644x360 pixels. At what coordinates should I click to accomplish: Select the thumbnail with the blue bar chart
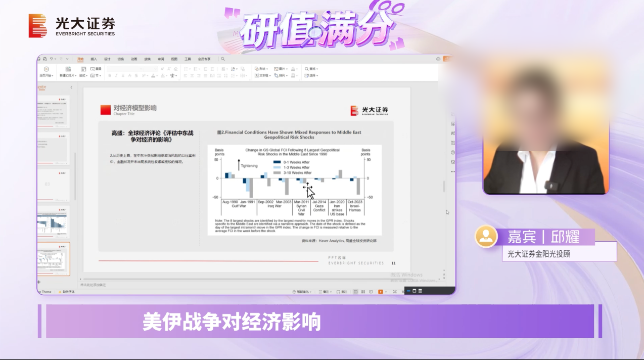(53, 221)
